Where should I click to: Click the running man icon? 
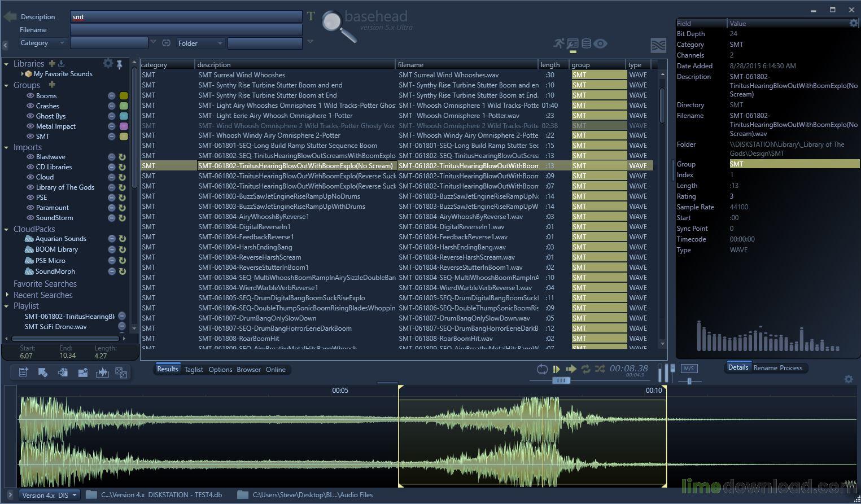pyautogui.click(x=558, y=43)
